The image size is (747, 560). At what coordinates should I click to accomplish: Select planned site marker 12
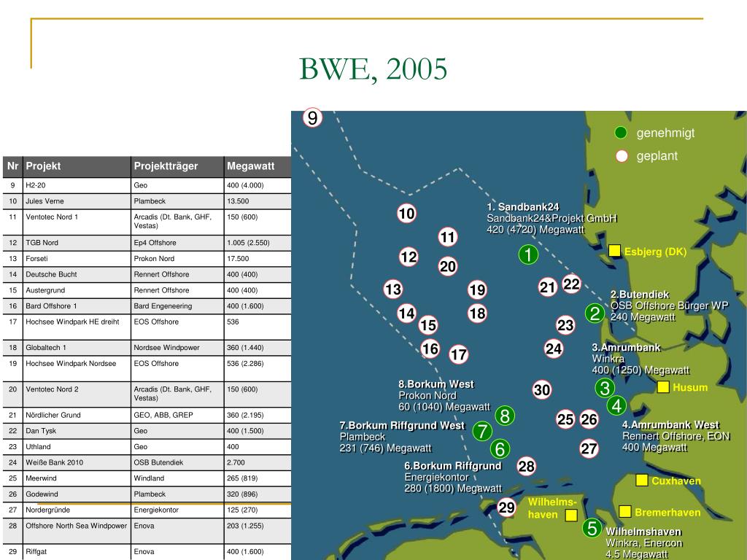pyautogui.click(x=409, y=257)
